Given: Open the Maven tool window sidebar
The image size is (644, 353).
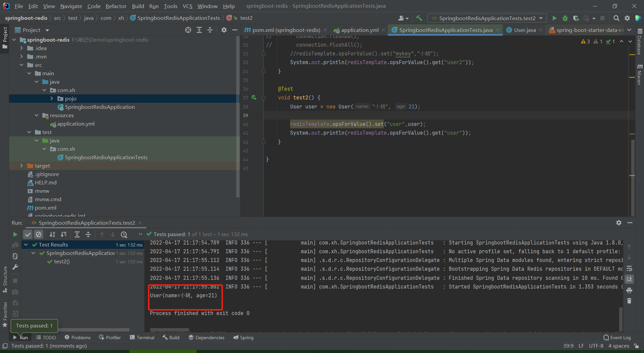Looking at the screenshot, I should pos(640,75).
